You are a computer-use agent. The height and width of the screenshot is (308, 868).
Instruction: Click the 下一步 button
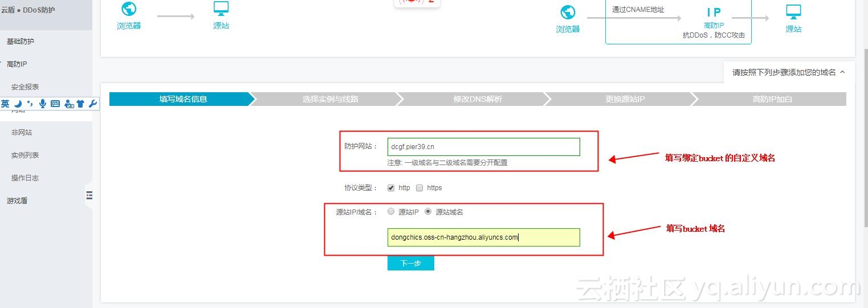pyautogui.click(x=411, y=263)
